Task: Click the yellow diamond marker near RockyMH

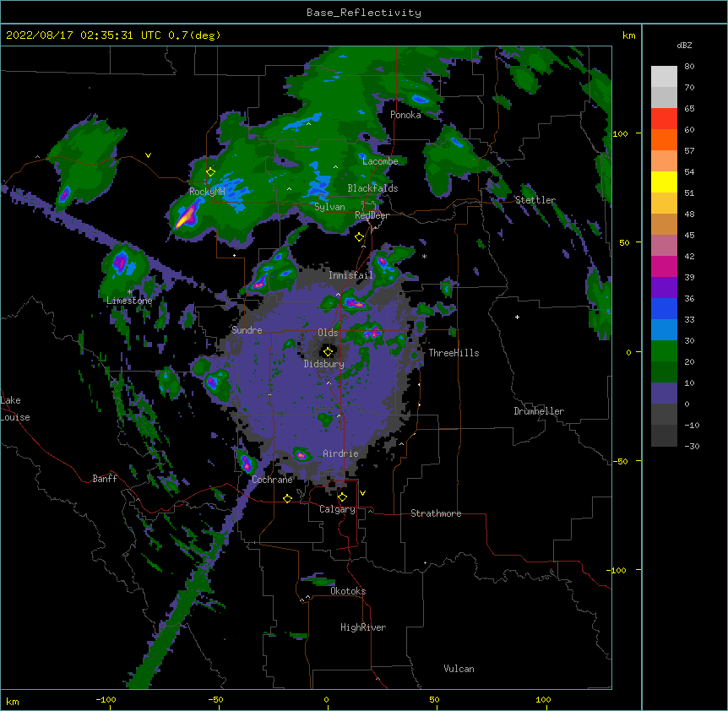Action: click(x=210, y=172)
